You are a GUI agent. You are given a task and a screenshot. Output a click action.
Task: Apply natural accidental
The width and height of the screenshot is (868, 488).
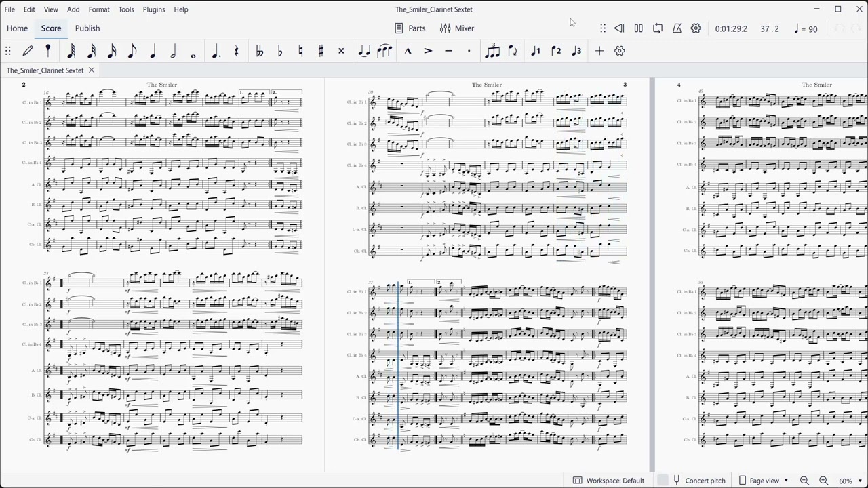tap(300, 51)
